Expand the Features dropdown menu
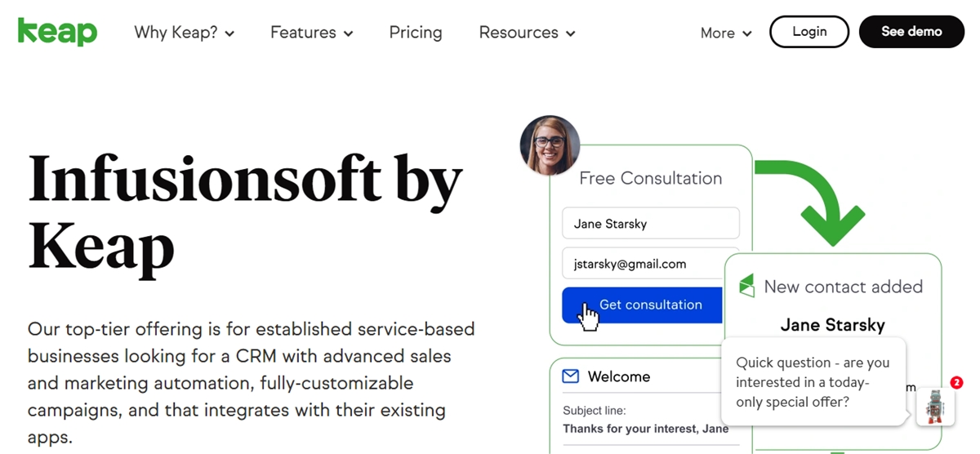The height and width of the screenshot is (454, 980). tap(312, 33)
